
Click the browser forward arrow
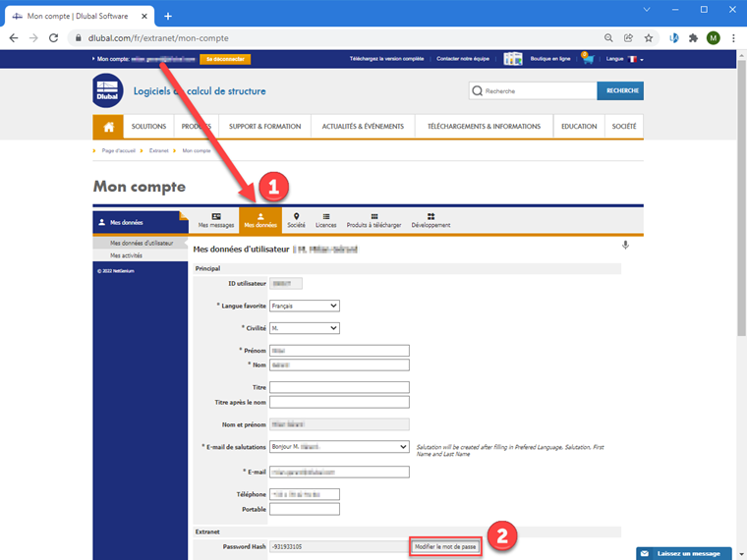pos(33,38)
